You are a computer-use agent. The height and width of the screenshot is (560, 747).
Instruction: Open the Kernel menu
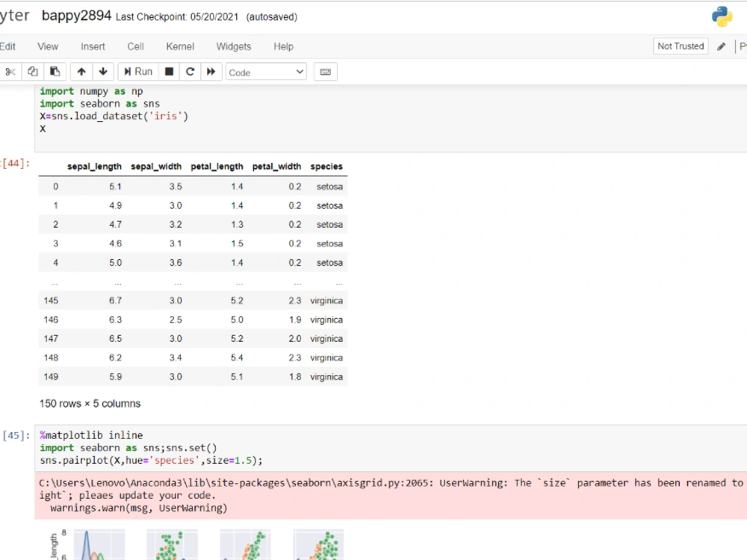[180, 46]
